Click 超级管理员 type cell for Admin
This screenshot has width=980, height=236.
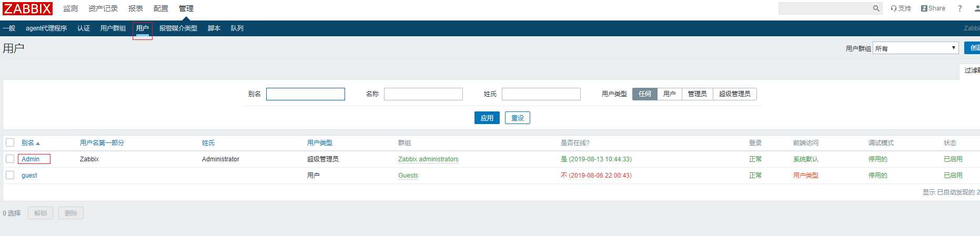tap(323, 159)
